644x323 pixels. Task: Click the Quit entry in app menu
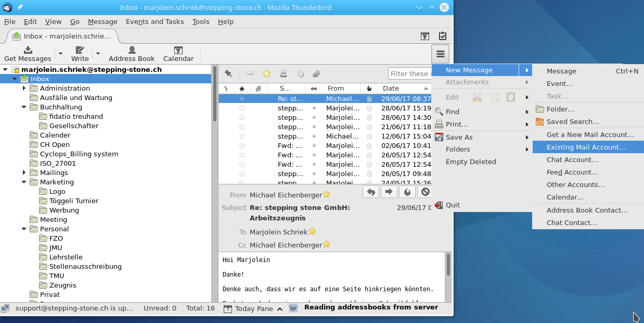pos(453,205)
